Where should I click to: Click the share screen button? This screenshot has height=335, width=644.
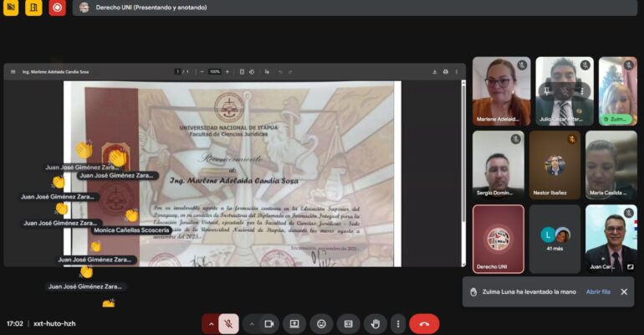tap(294, 324)
